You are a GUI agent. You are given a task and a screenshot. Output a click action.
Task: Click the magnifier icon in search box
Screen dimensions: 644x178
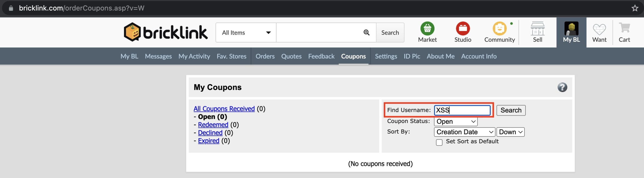click(367, 32)
